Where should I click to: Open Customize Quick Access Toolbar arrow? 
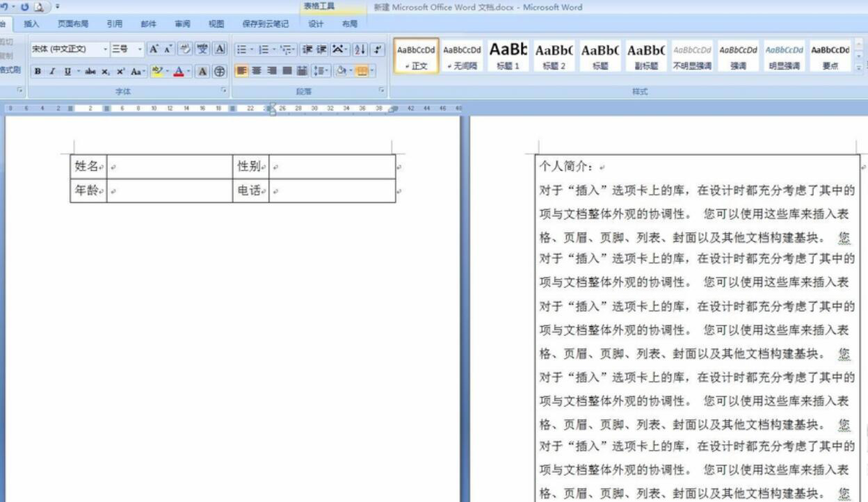click(x=58, y=7)
